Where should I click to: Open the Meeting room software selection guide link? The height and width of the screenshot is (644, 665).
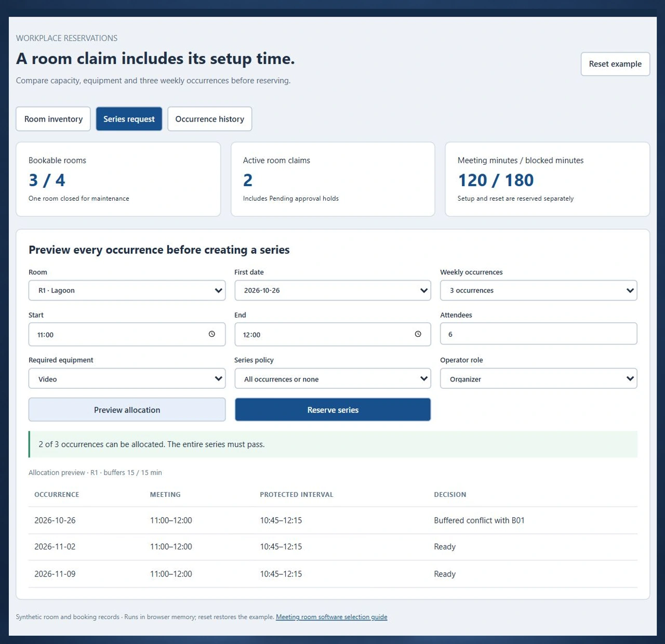point(331,617)
